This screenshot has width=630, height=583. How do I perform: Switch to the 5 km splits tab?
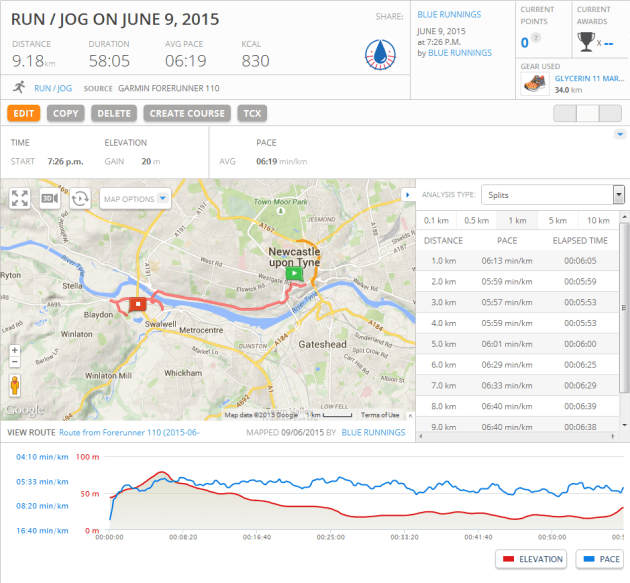click(557, 220)
